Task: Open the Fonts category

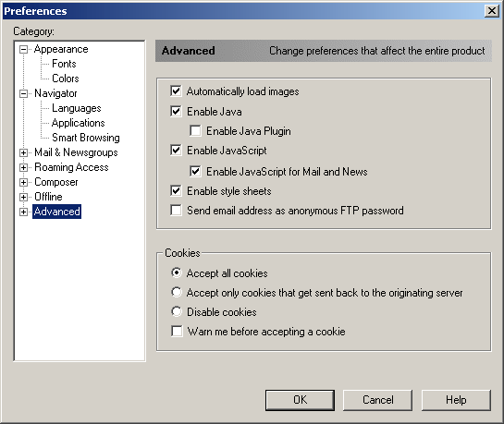Action: click(x=64, y=64)
